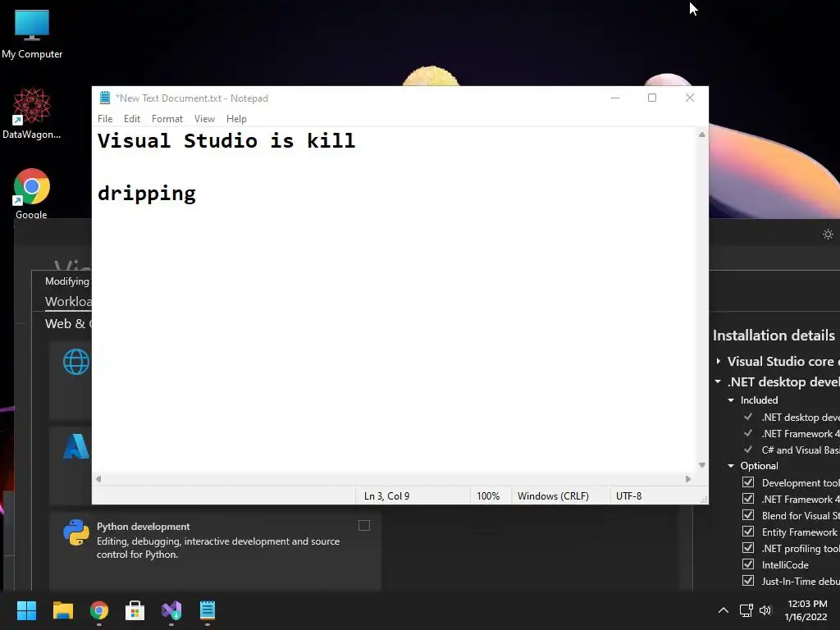Open Notepad Help menu
Screen dimensions: 840x630
pos(236,118)
